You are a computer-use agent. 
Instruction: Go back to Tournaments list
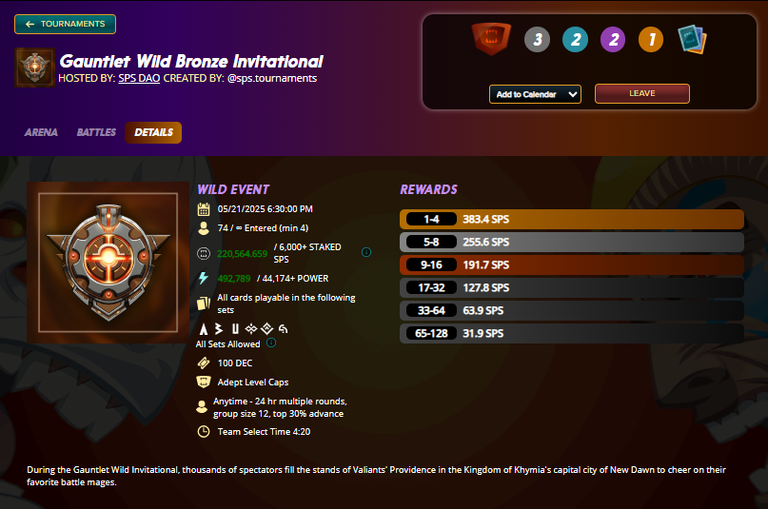pyautogui.click(x=65, y=24)
